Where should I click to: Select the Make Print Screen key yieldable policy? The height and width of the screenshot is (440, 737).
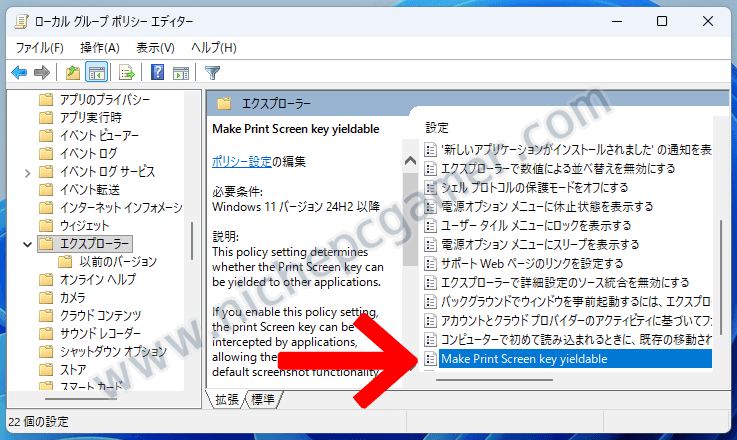point(524,358)
